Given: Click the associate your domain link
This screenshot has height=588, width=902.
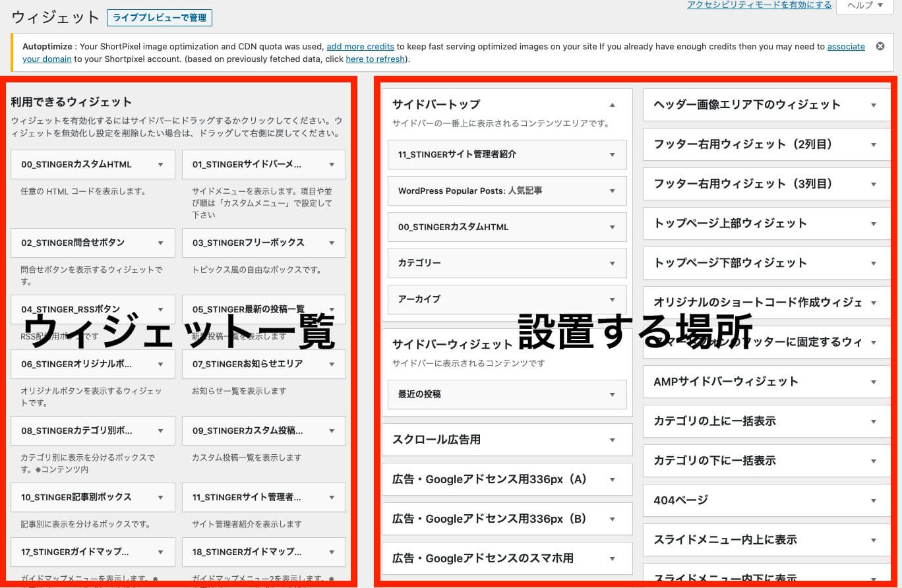Looking at the screenshot, I should [846, 46].
